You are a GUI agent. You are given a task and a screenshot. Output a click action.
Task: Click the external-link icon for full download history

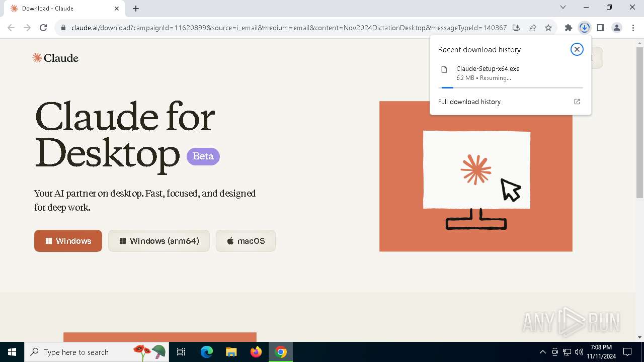click(x=577, y=102)
